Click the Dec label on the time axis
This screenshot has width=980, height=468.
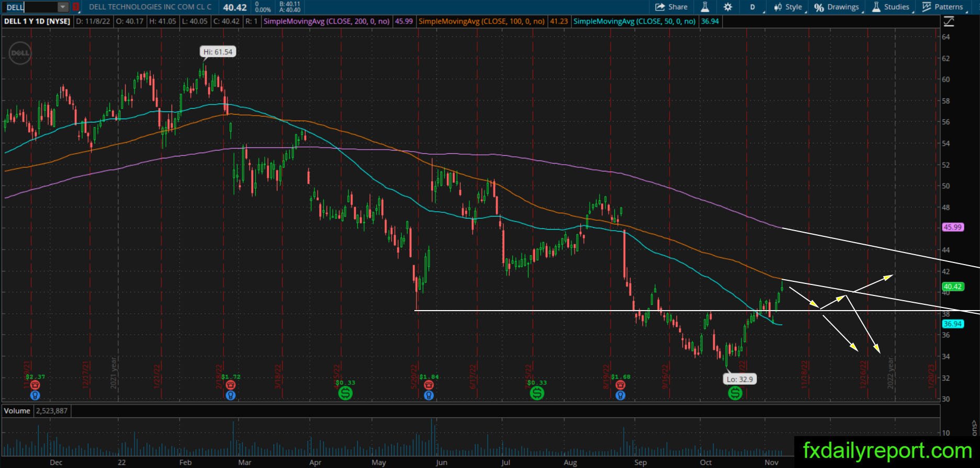pos(56,462)
